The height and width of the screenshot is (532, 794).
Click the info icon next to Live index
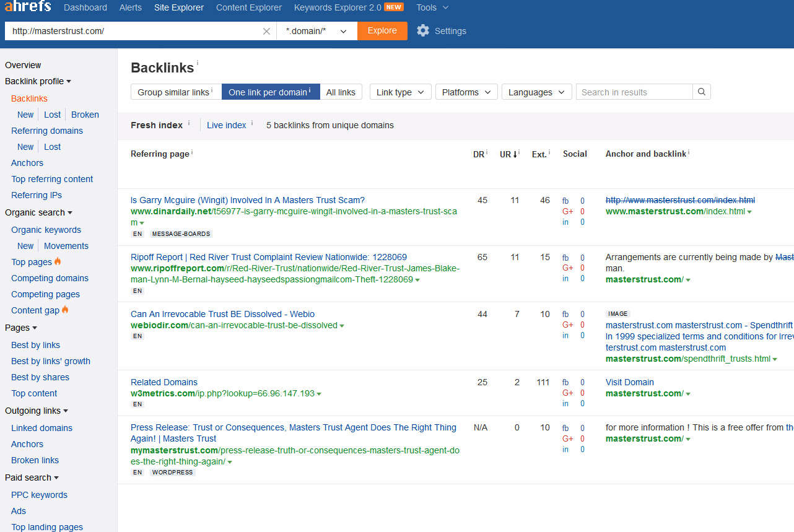[x=252, y=123]
